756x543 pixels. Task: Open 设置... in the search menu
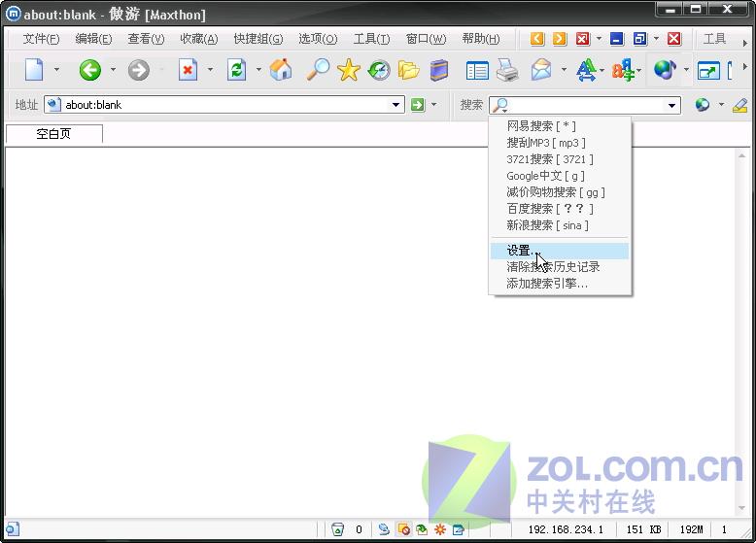[x=560, y=251]
